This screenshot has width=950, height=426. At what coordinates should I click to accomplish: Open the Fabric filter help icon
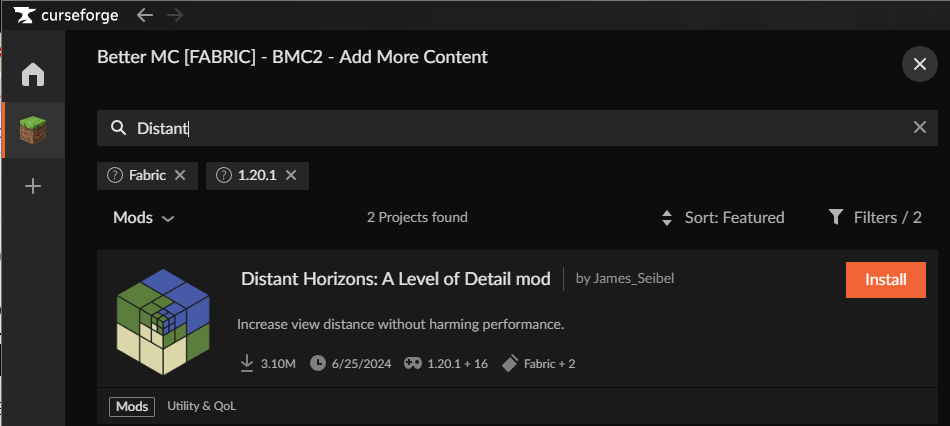pos(115,175)
